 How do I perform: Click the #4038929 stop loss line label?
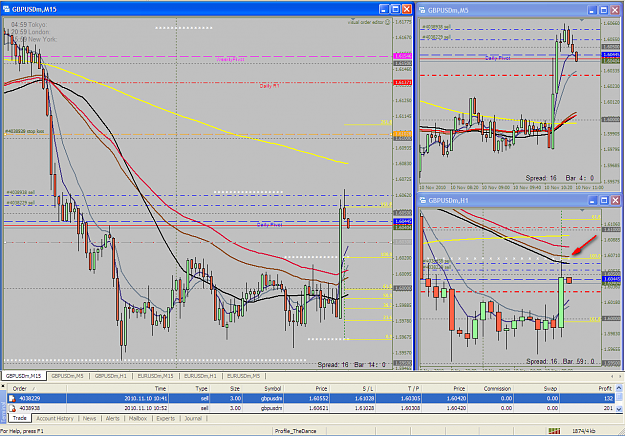click(25, 131)
